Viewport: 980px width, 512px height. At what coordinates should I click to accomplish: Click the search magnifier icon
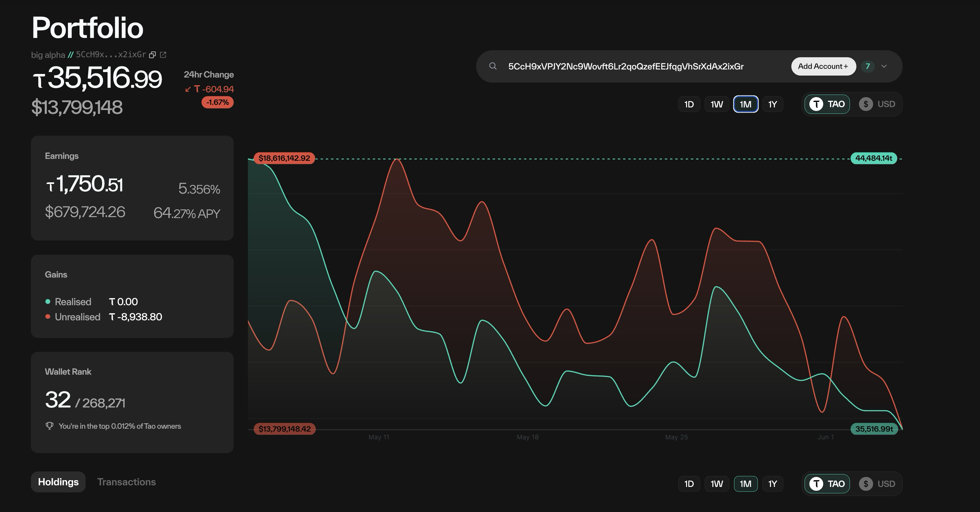(x=493, y=66)
